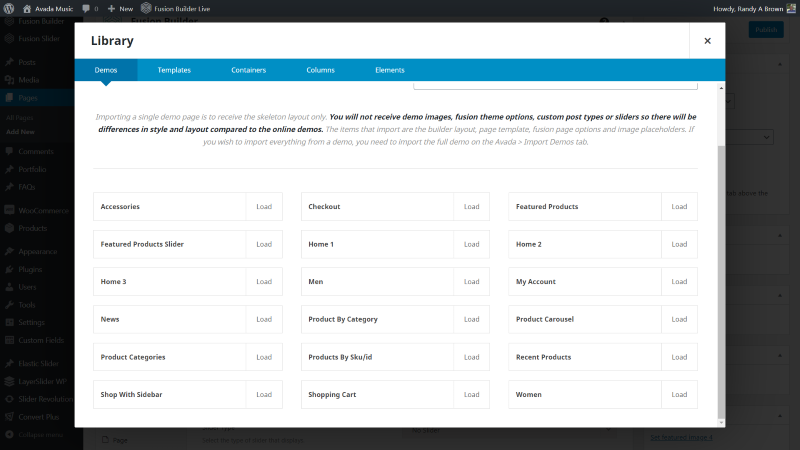Load the Women demo page

[x=679, y=394]
